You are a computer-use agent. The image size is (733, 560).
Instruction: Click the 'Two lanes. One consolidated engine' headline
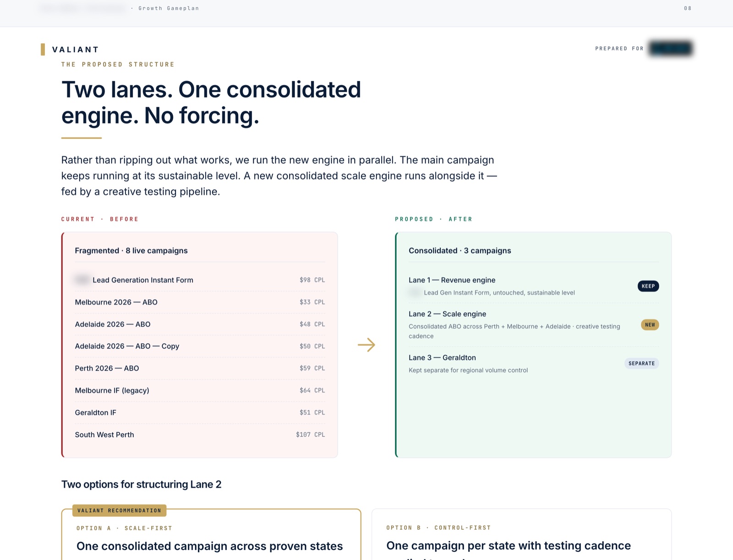(211, 102)
